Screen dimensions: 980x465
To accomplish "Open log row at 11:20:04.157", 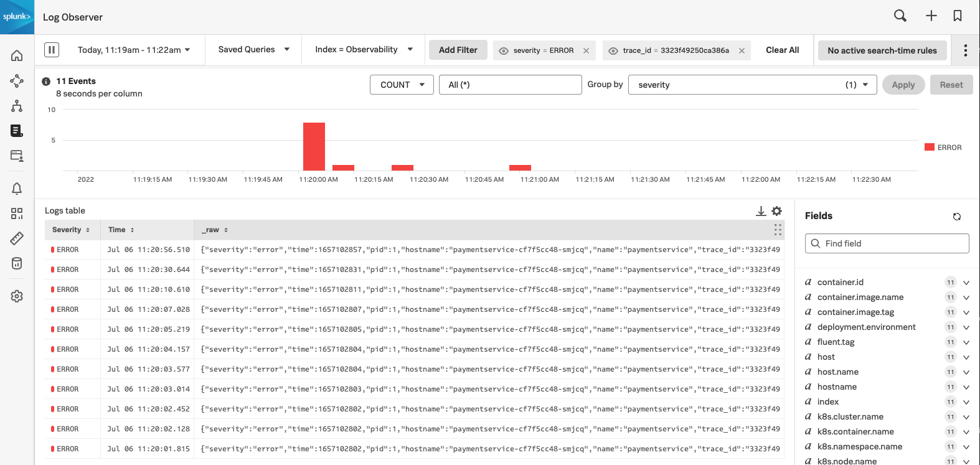I will click(x=415, y=349).
